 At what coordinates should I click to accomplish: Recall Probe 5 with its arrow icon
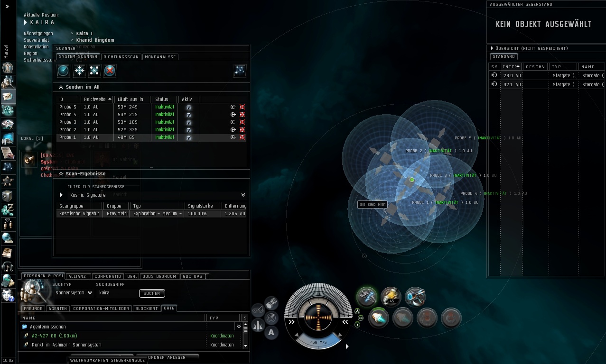pyautogui.click(x=233, y=107)
